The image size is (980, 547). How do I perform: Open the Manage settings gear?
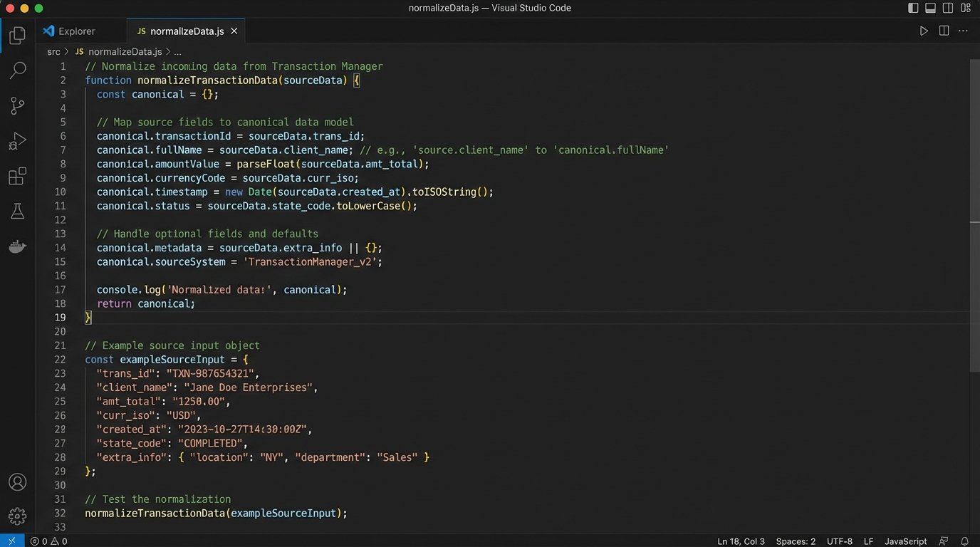click(17, 516)
